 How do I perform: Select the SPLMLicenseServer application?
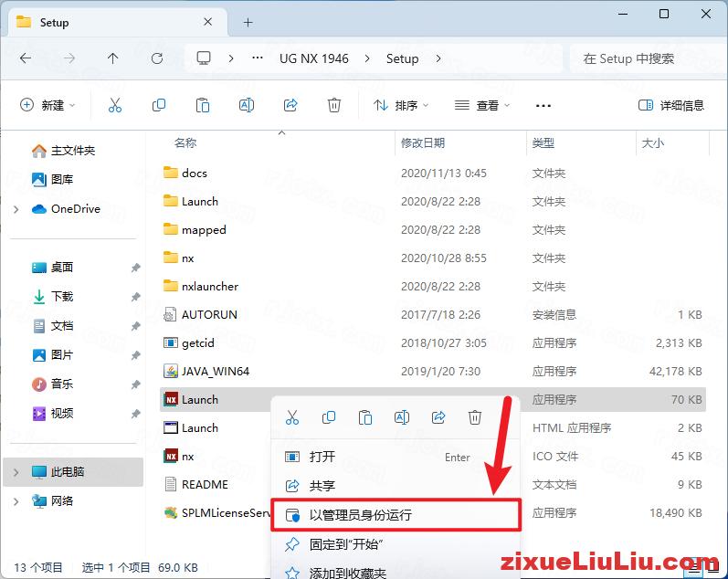(x=216, y=513)
